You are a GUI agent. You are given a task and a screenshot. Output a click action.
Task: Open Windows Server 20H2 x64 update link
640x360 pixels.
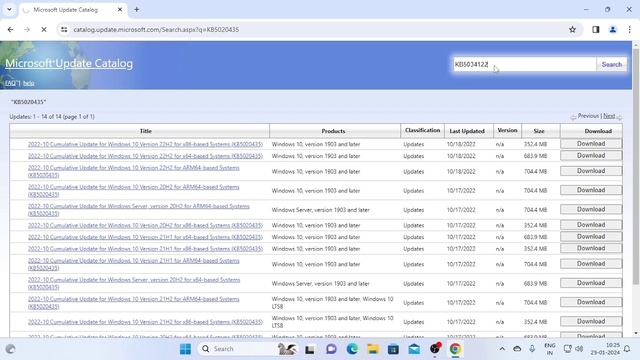click(x=134, y=283)
